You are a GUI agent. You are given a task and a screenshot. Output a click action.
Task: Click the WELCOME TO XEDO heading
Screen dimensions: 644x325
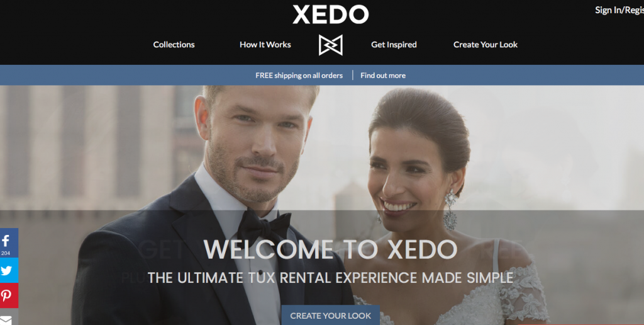pos(331,249)
